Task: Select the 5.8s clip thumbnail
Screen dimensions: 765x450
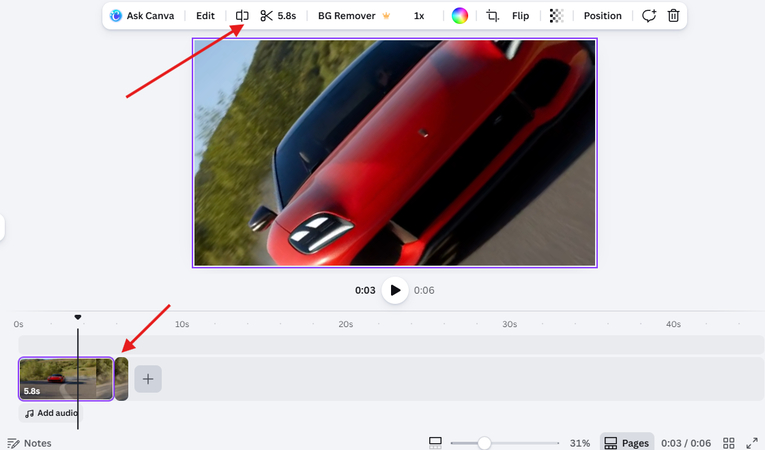Action: (66, 379)
